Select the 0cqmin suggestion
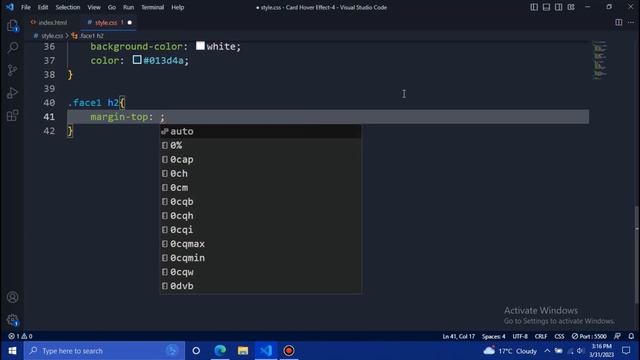 pos(260,258)
